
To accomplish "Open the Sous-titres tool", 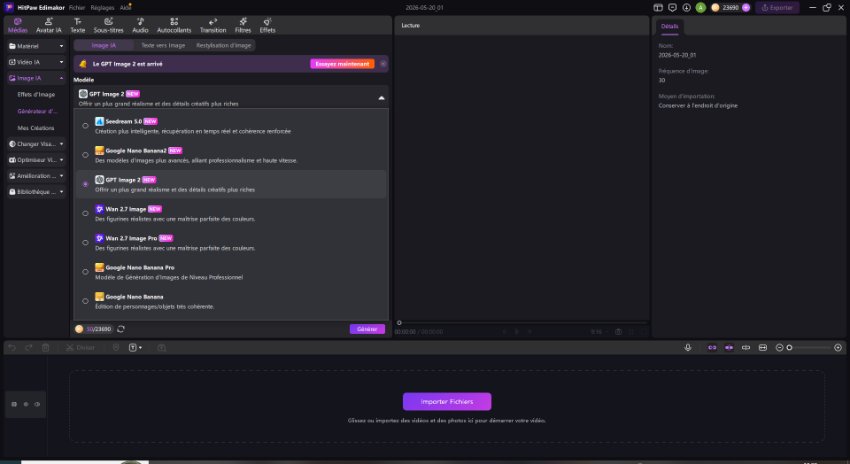I will tap(108, 25).
